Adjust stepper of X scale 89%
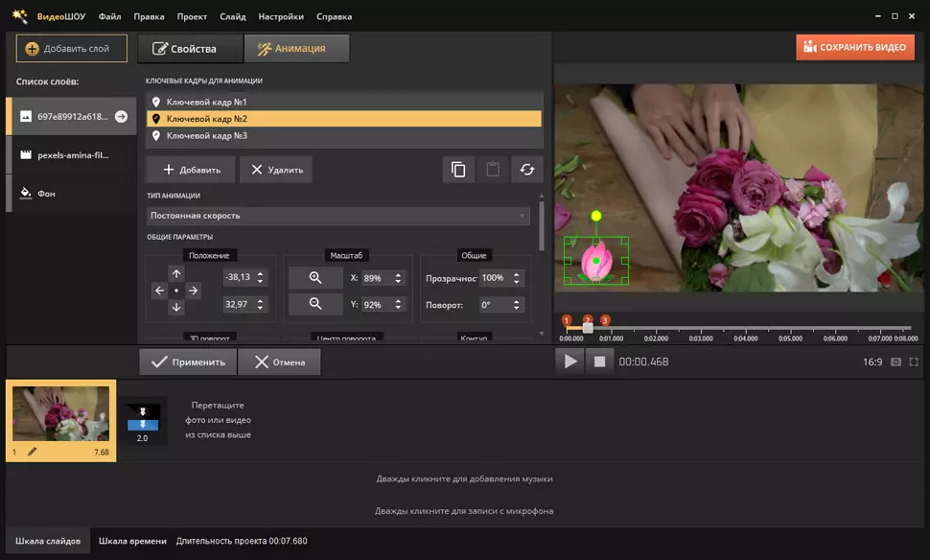This screenshot has width=930, height=560. pos(398,278)
